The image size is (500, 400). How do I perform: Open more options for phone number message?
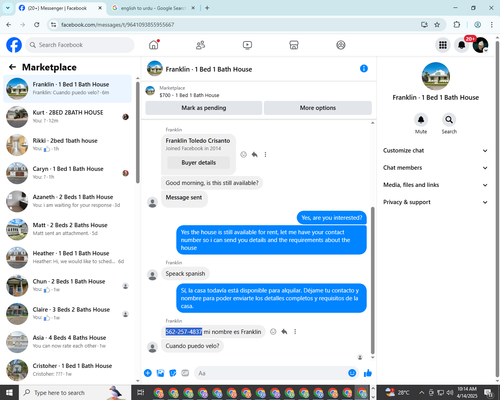(295, 332)
